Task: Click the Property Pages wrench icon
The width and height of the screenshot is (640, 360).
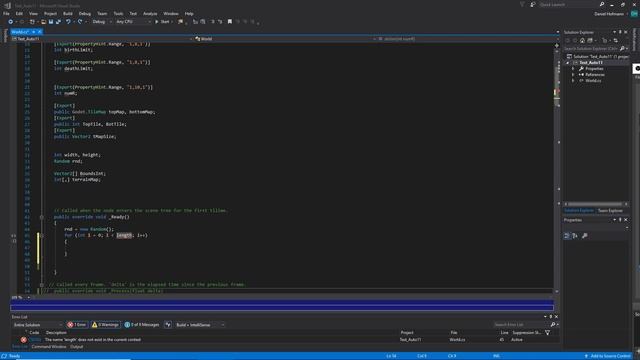Action: point(585,236)
